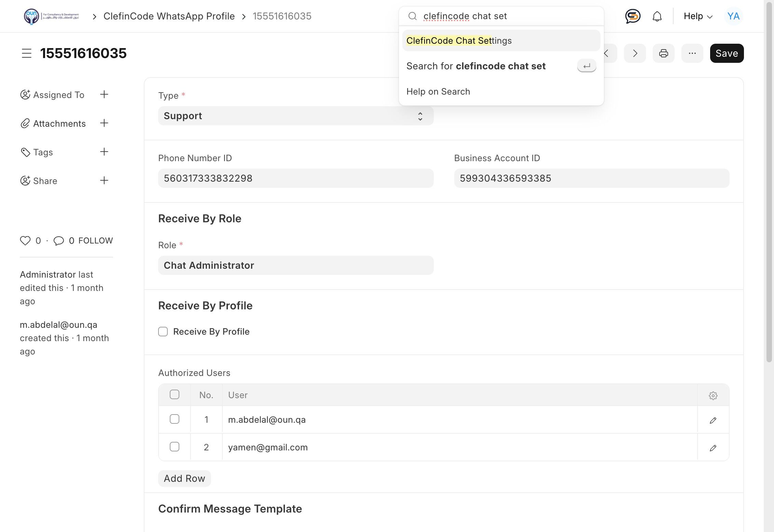The height and width of the screenshot is (532, 774).
Task: Open Authorized Users table settings gear
Action: [x=713, y=395]
